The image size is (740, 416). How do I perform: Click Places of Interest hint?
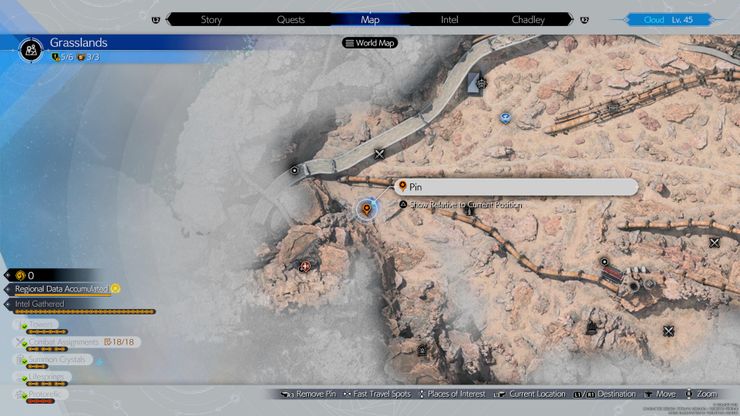click(x=452, y=394)
